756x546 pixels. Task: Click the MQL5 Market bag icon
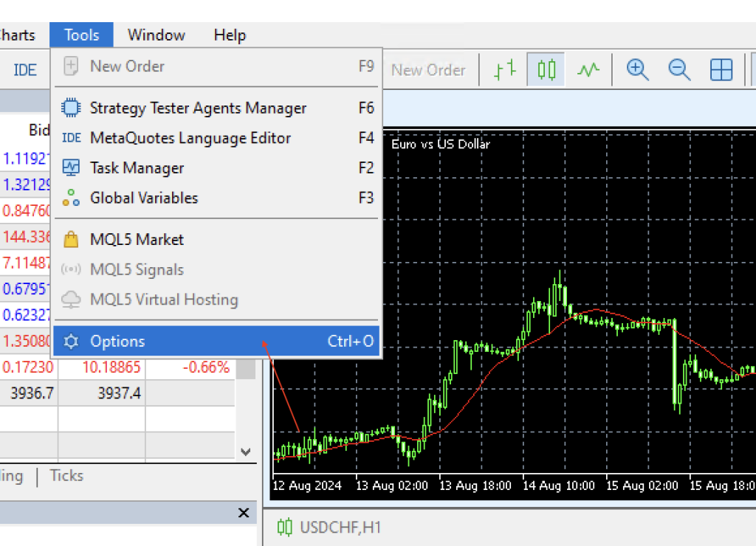(x=71, y=239)
